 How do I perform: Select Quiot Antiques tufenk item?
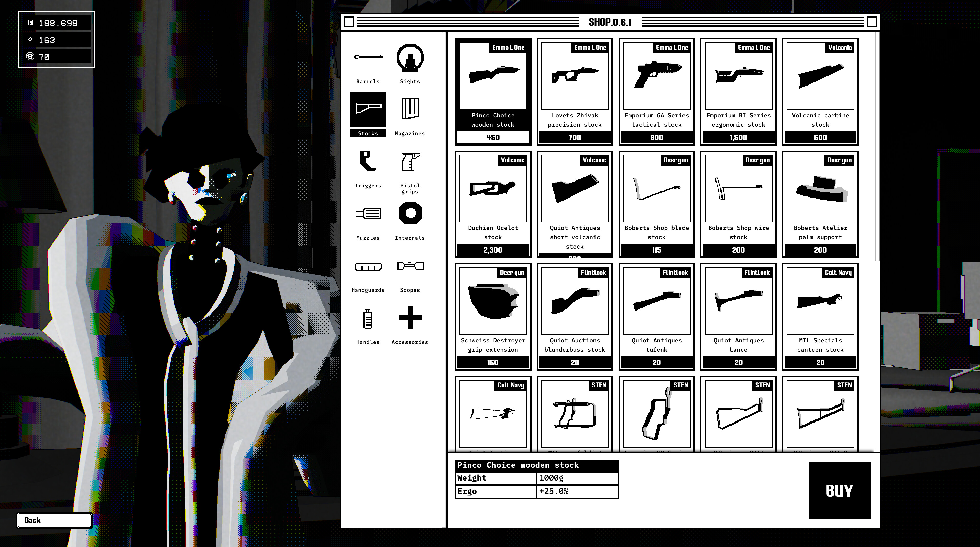tap(656, 317)
